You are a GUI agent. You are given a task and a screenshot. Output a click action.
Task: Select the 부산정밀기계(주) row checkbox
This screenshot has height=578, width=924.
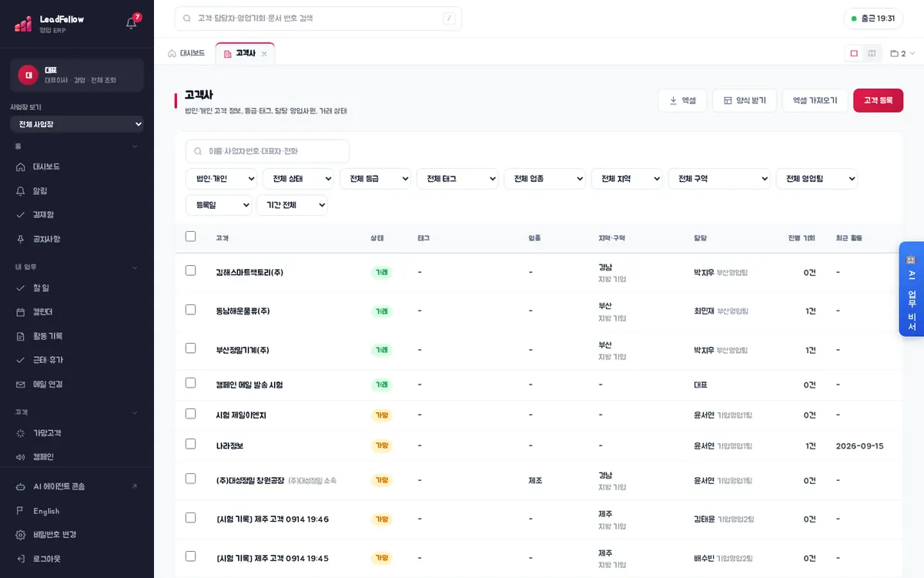pyautogui.click(x=191, y=348)
